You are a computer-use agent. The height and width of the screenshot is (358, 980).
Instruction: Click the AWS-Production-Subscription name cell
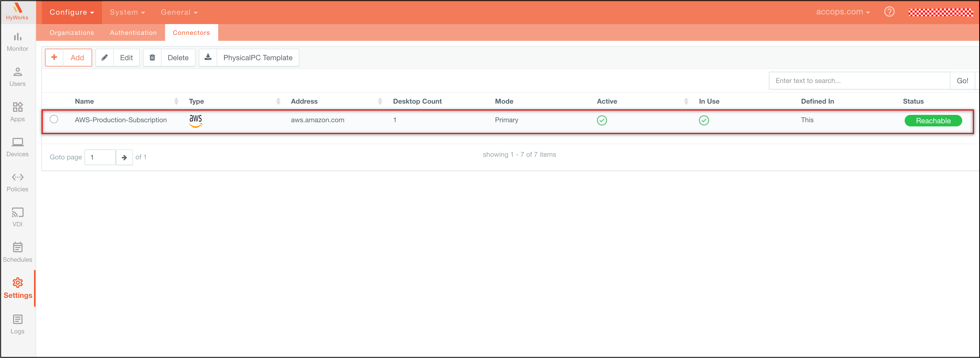(x=121, y=120)
